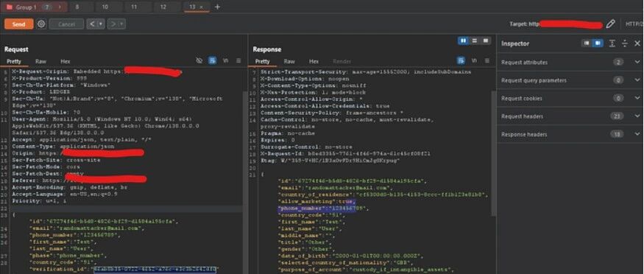This screenshot has width=644, height=274.
Task: Click the X-Request-Id header in Response
Action: click(x=345, y=153)
